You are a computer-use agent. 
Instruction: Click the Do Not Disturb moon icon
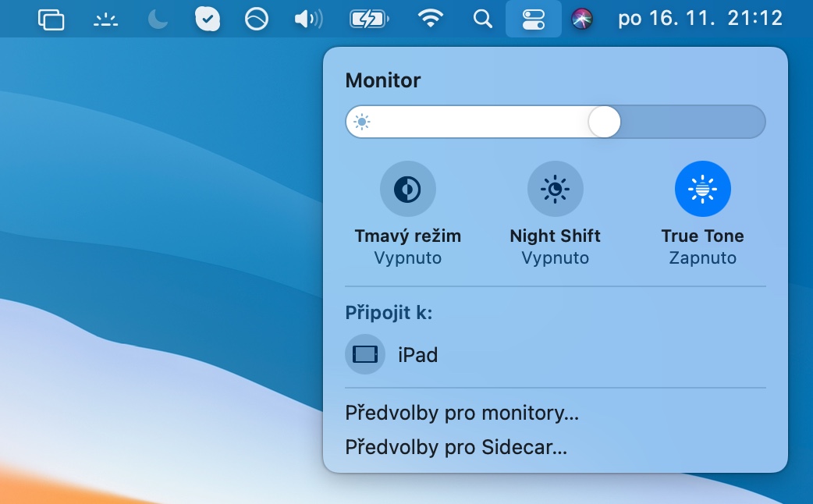[x=158, y=20]
